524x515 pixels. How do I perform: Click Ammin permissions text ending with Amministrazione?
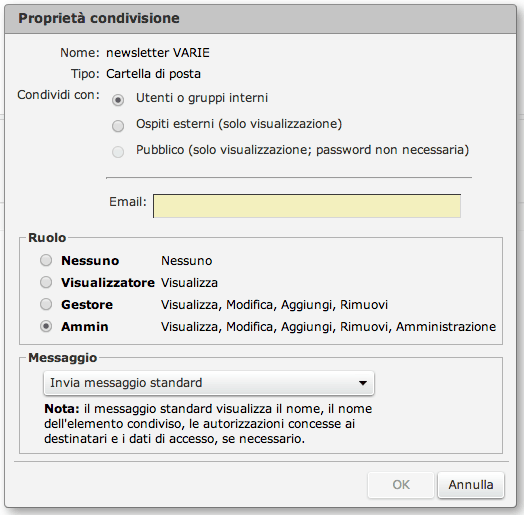click(329, 327)
